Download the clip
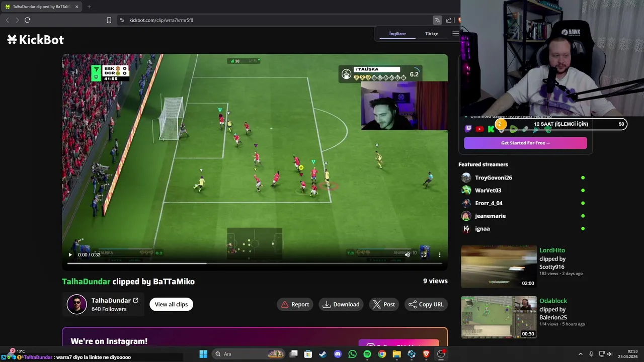 pyautogui.click(x=341, y=304)
